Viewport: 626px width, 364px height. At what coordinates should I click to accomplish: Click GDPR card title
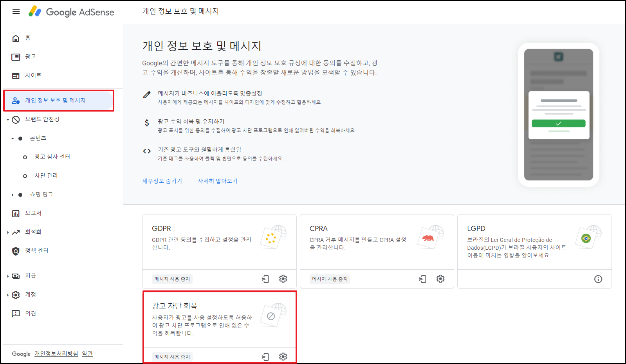[161, 229]
